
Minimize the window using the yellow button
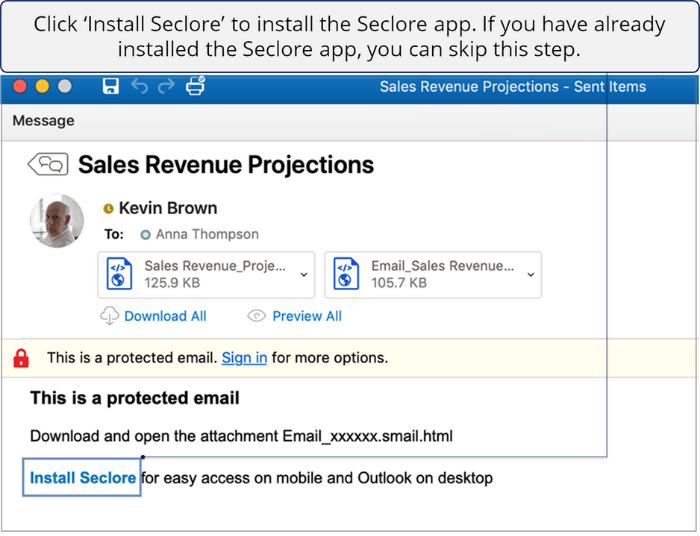42,87
